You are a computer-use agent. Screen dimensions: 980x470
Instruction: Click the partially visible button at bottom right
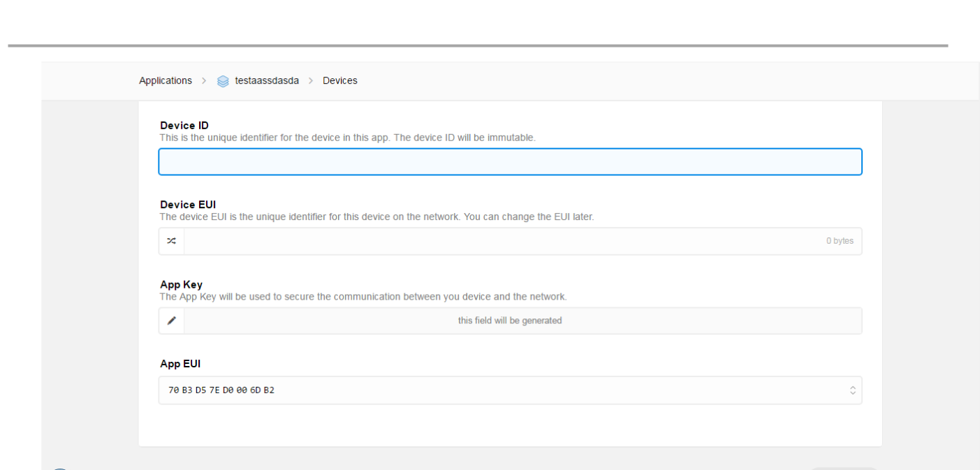click(x=844, y=468)
